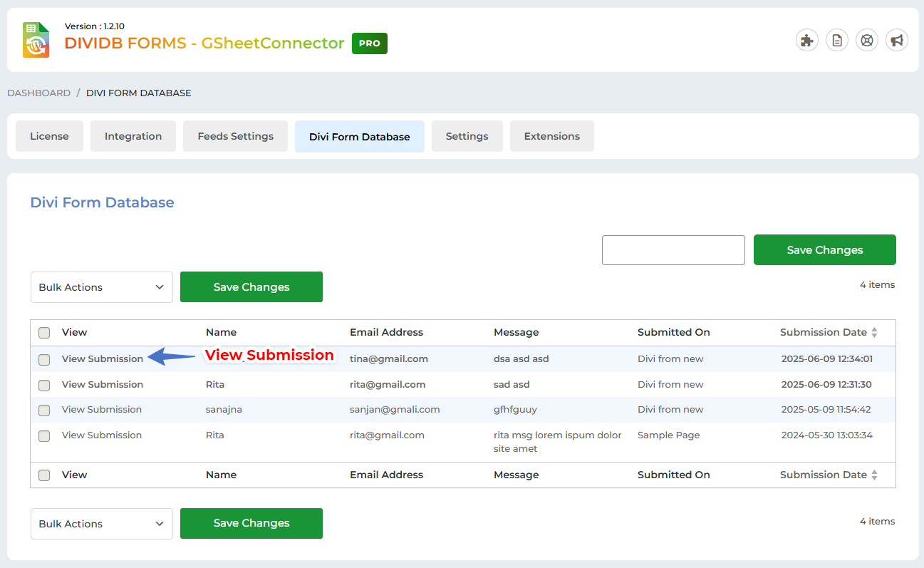Viewport: 924px width, 568px height.
Task: Focus the search input field above the table
Action: [673, 250]
